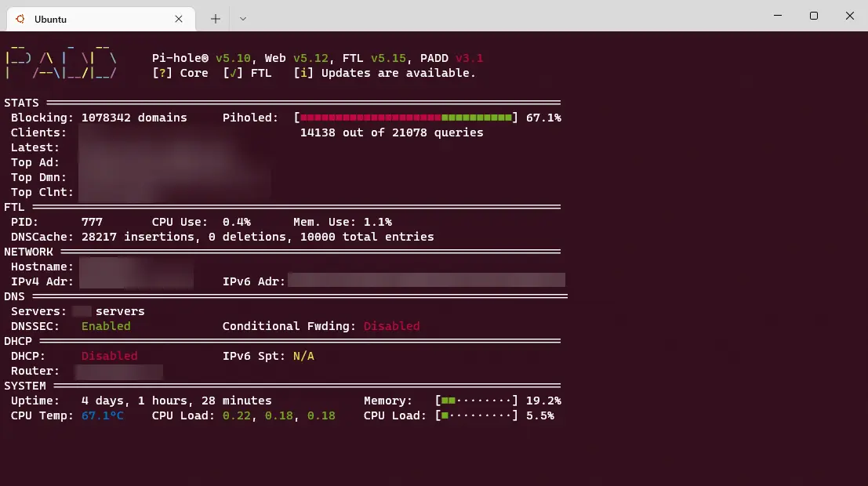The image size is (868, 486).
Task: Click the PADD v3.1 version text
Action: [469, 58]
